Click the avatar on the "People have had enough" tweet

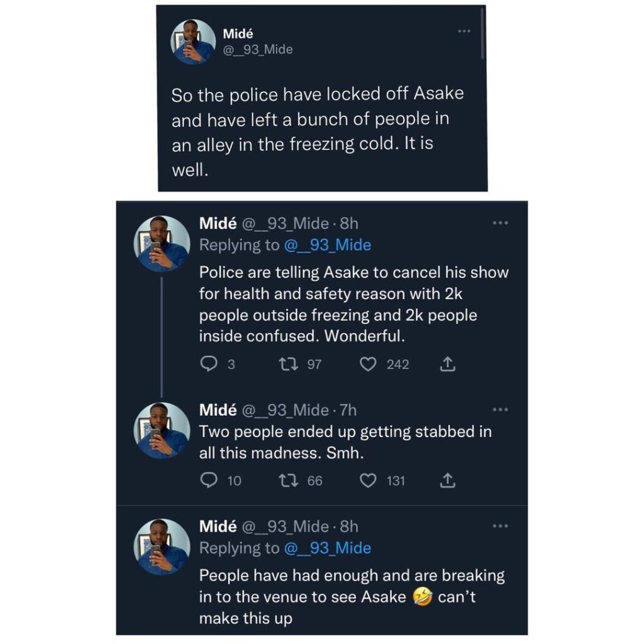[162, 547]
